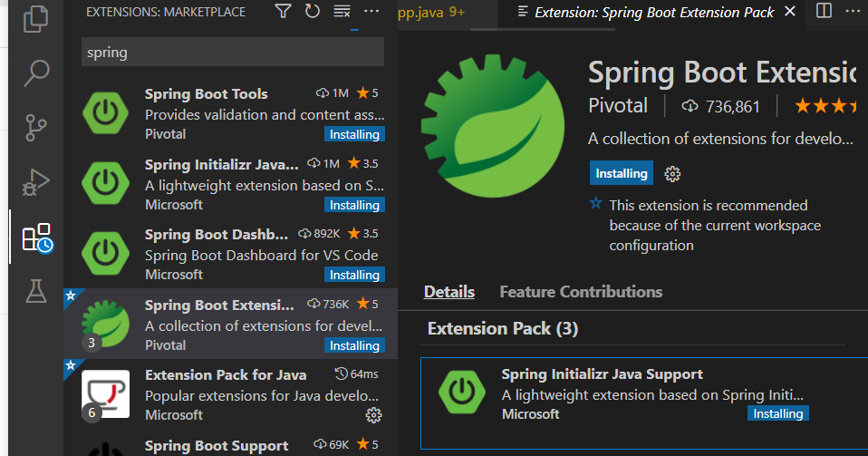Viewport: 868px width, 456px height.
Task: Click Installing button for Spring Boot Dashboard
Action: point(354,275)
